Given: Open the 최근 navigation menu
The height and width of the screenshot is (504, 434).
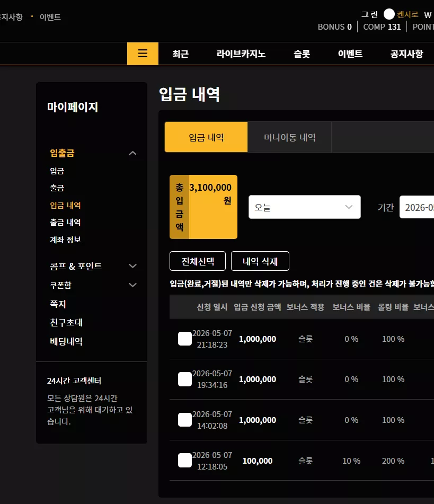Looking at the screenshot, I should click(x=180, y=54).
